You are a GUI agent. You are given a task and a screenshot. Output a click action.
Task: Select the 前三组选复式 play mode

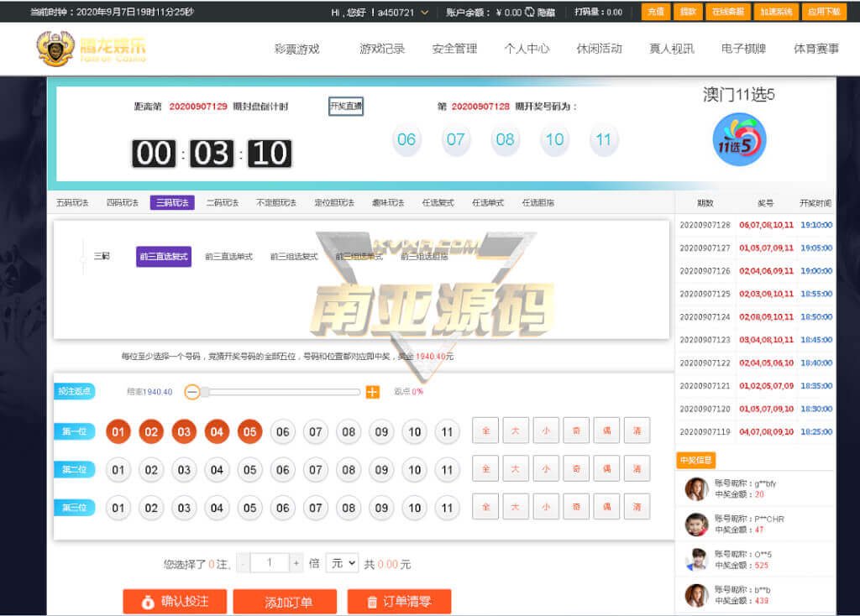pos(294,257)
